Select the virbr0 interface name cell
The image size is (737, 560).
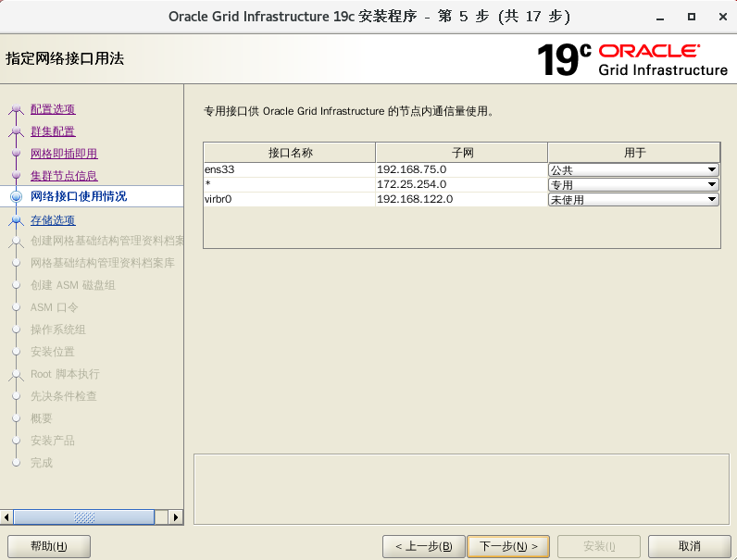point(290,199)
